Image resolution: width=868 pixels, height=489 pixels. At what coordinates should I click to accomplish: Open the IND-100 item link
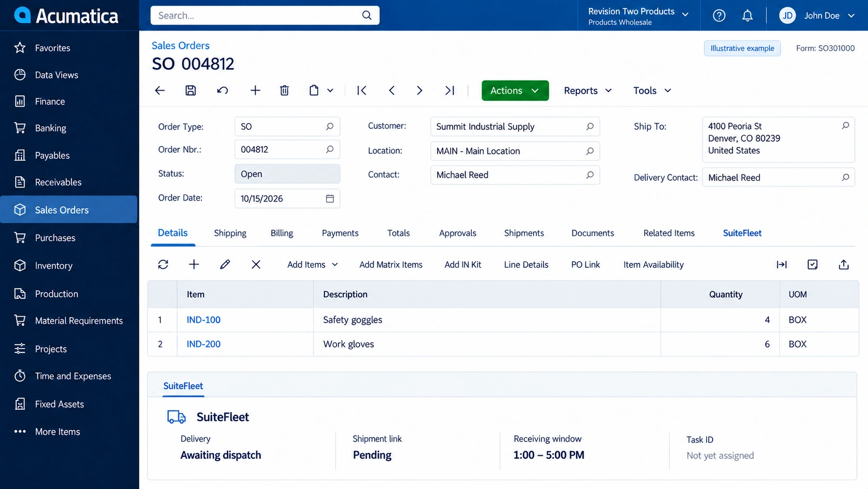tap(204, 320)
